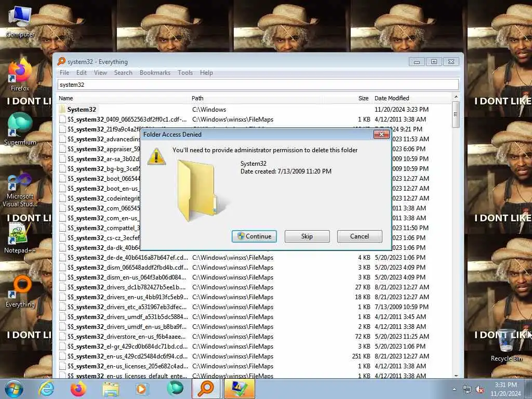
Task: Sort results by Name column header
Action: pyautogui.click(x=123, y=98)
